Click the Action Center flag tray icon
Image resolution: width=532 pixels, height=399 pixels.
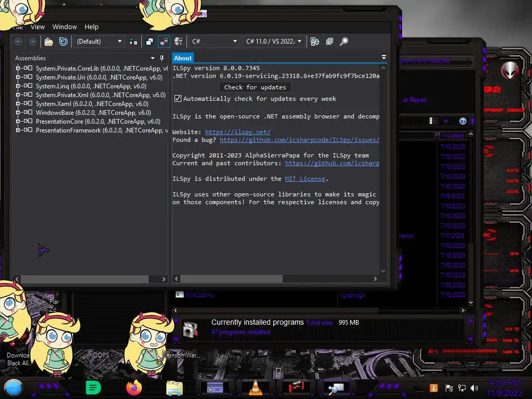click(449, 388)
